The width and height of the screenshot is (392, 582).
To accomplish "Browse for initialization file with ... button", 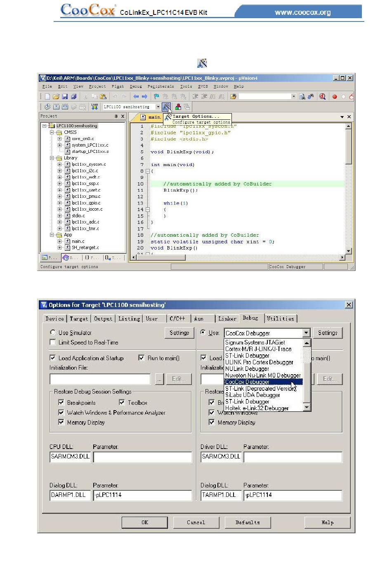I will coord(159,379).
